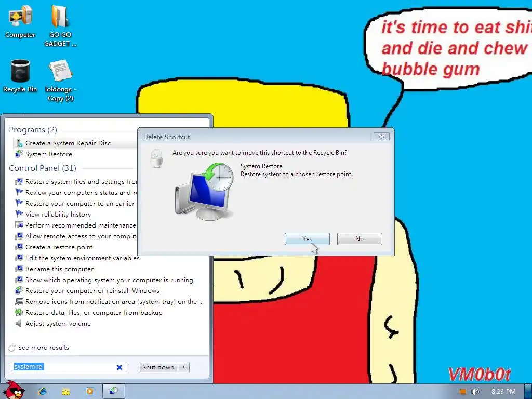Open Restore your computer to an earlier result
532x399 pixels.
click(81, 204)
